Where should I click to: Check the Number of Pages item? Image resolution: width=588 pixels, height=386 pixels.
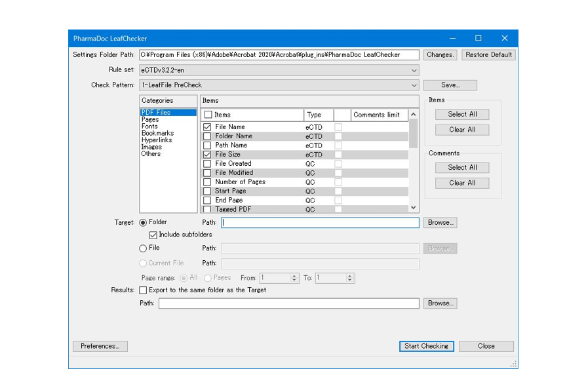pos(207,182)
